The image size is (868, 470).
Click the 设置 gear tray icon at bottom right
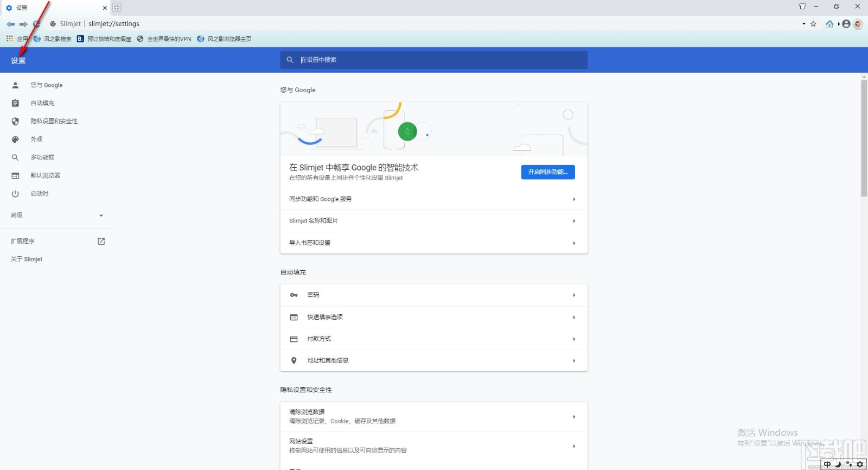[860, 465]
